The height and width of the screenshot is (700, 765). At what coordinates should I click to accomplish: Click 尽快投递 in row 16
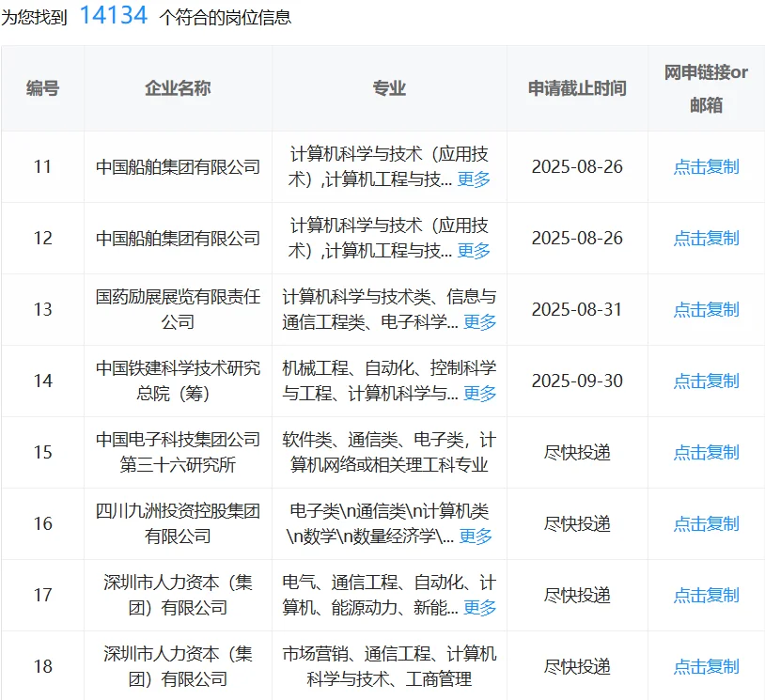[x=577, y=523]
